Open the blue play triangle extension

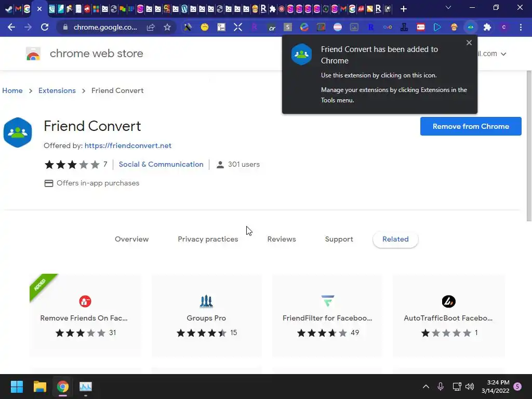click(x=437, y=27)
